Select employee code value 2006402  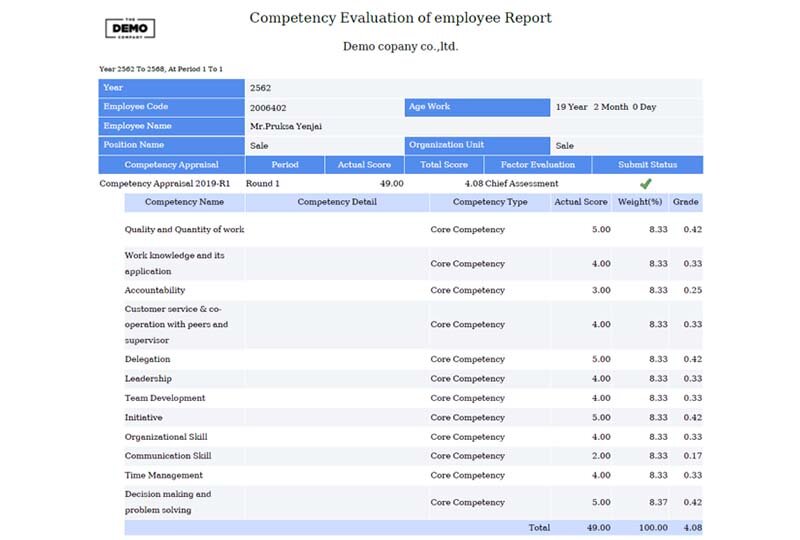point(269,107)
